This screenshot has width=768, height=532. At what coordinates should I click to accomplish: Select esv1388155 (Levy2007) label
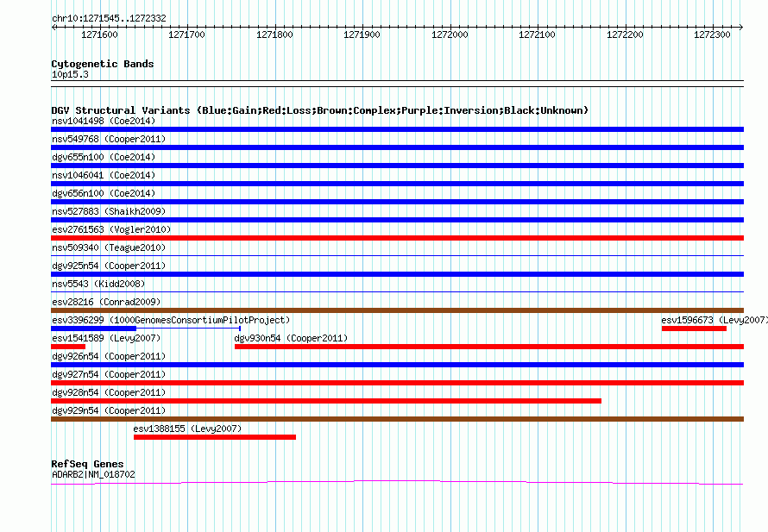187,429
